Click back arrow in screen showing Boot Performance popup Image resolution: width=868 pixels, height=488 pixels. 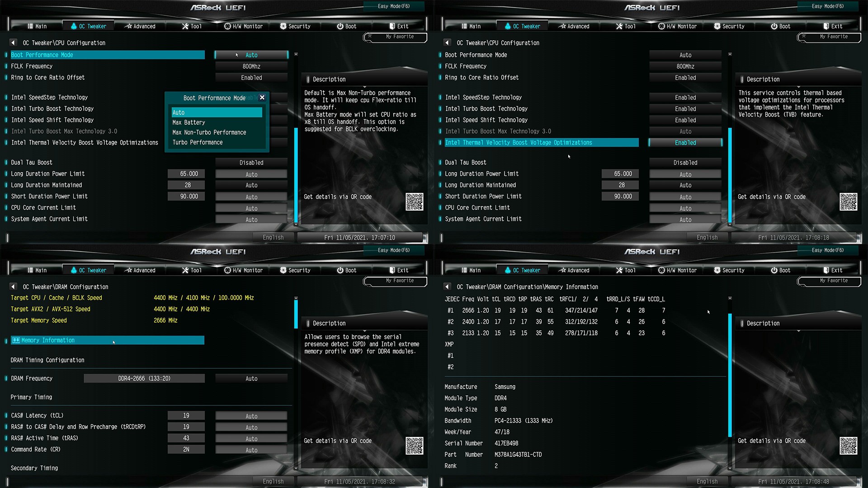[x=13, y=43]
